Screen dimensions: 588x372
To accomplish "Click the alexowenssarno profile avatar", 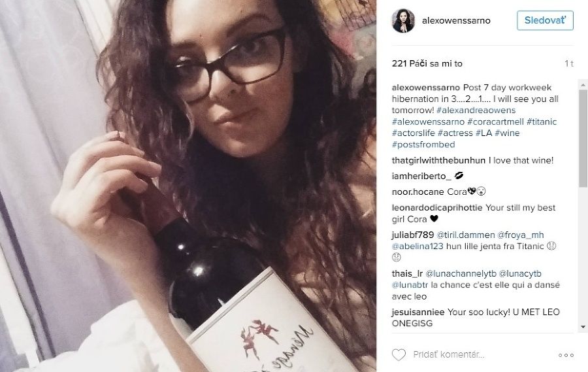I will (x=403, y=21).
